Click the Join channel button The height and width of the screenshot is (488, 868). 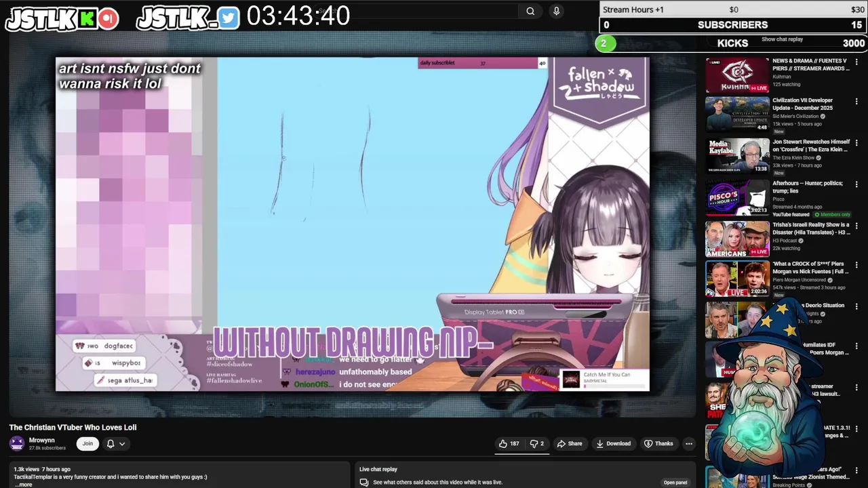coord(87,444)
